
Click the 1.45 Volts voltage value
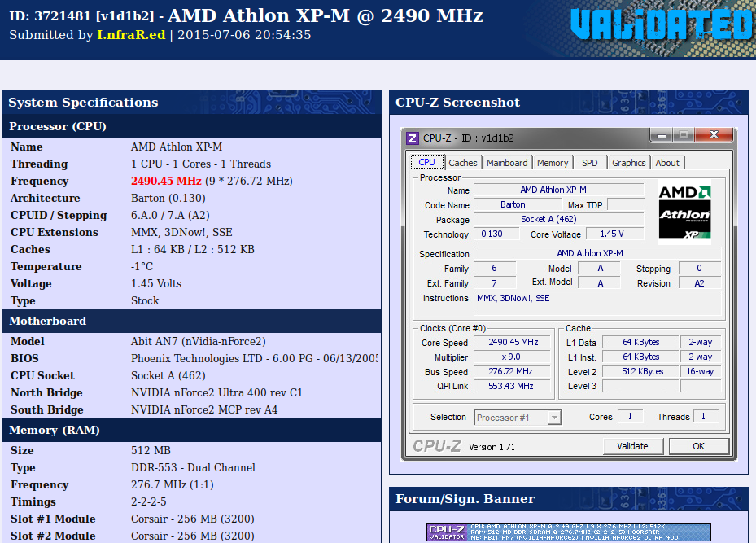(x=156, y=283)
